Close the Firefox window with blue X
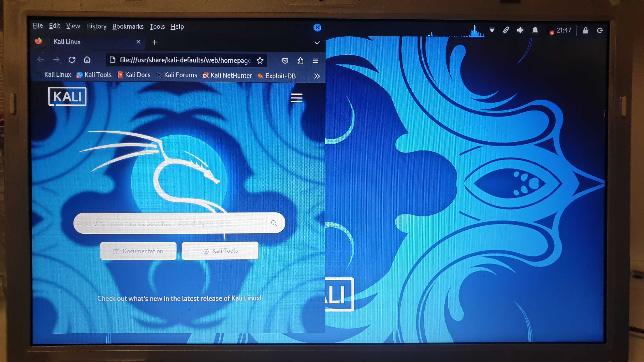644x362 pixels. click(x=317, y=27)
